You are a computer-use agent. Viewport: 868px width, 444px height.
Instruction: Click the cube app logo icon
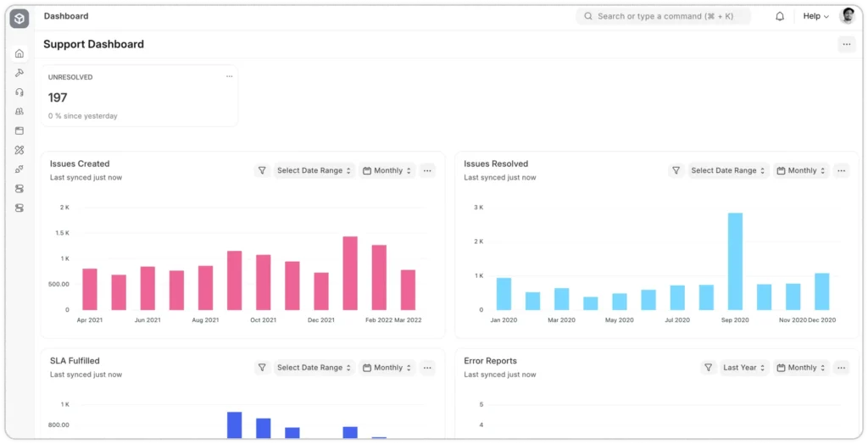[19, 19]
